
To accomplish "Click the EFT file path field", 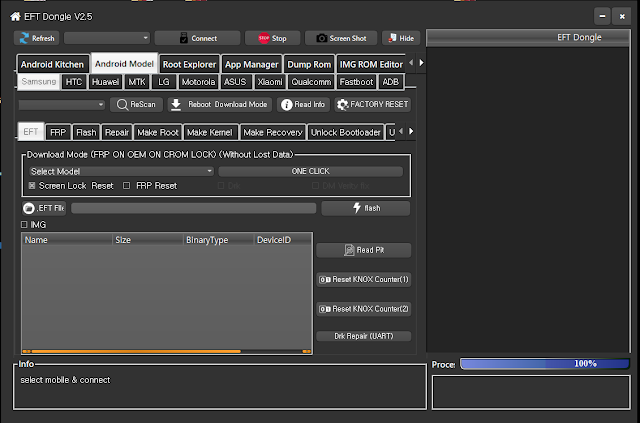I will [193, 208].
